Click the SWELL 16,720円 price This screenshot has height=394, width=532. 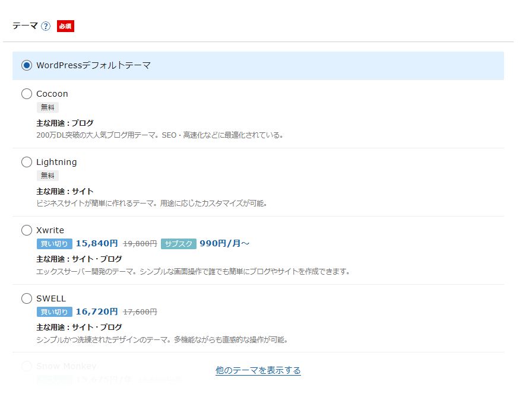97,312
